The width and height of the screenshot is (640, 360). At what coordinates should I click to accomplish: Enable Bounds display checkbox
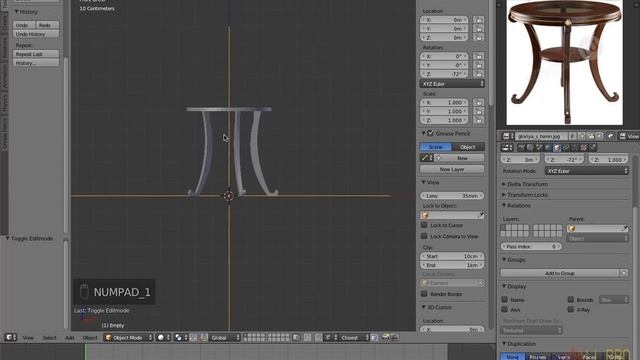pos(571,300)
